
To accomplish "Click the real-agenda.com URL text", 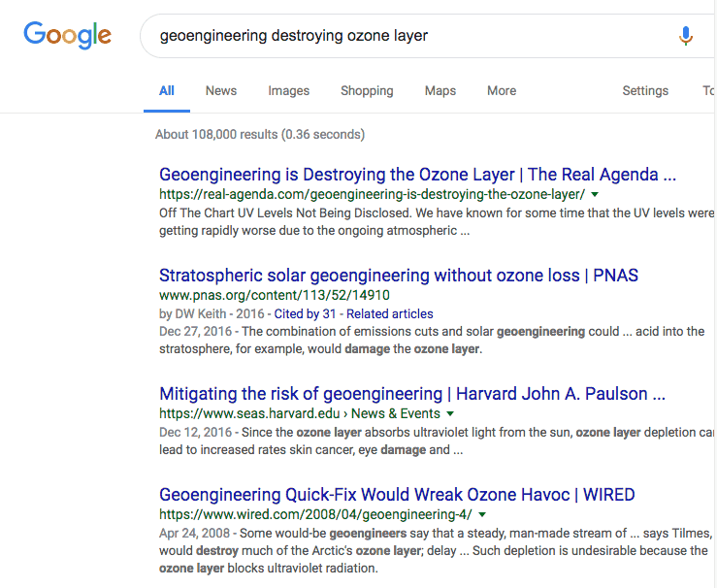I will click(372, 194).
